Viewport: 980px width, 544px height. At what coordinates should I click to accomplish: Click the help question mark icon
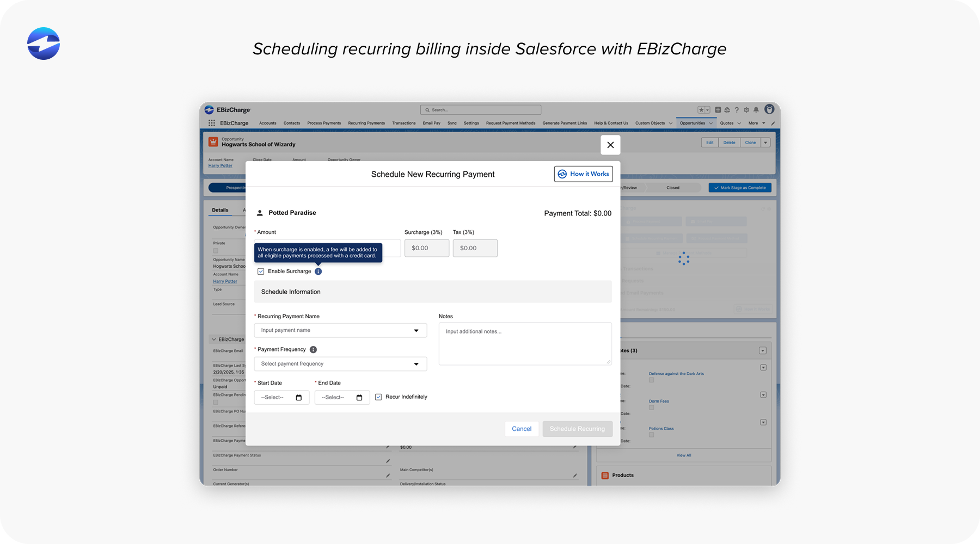[737, 109]
